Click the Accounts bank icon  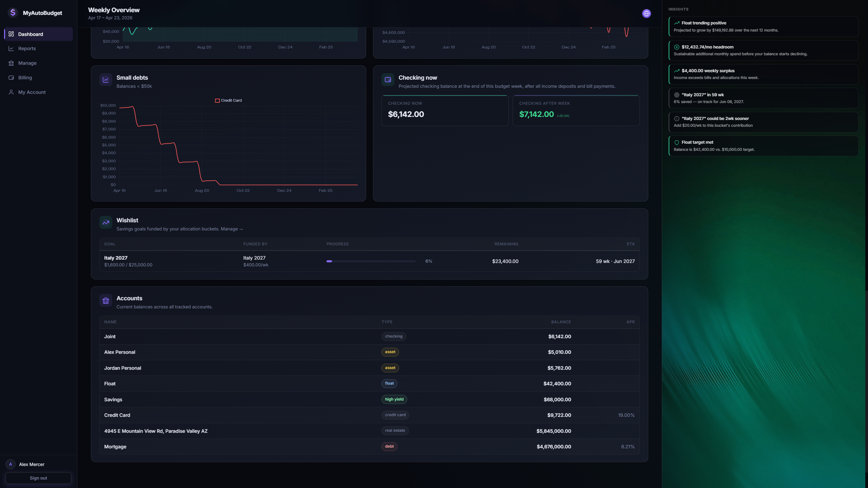106,301
